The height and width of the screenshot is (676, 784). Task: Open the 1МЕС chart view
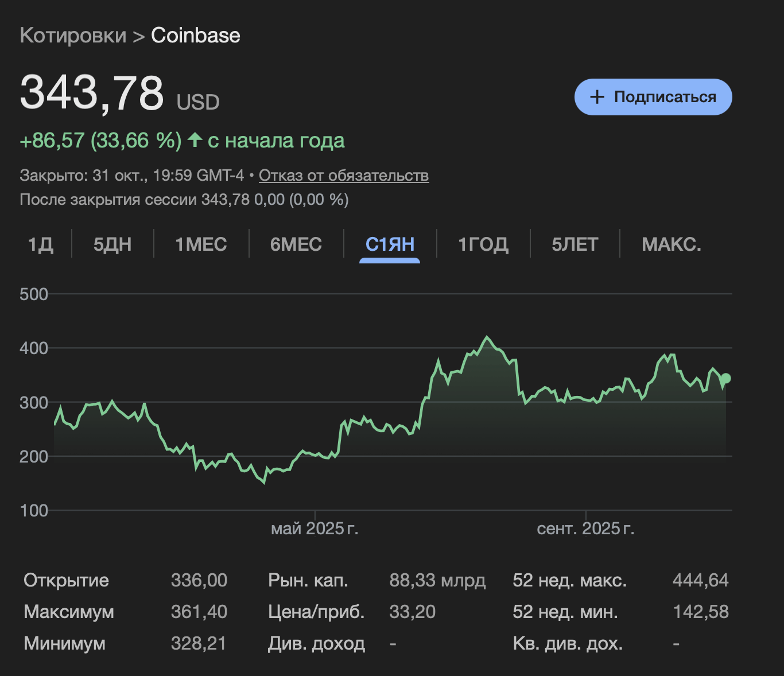point(201,244)
